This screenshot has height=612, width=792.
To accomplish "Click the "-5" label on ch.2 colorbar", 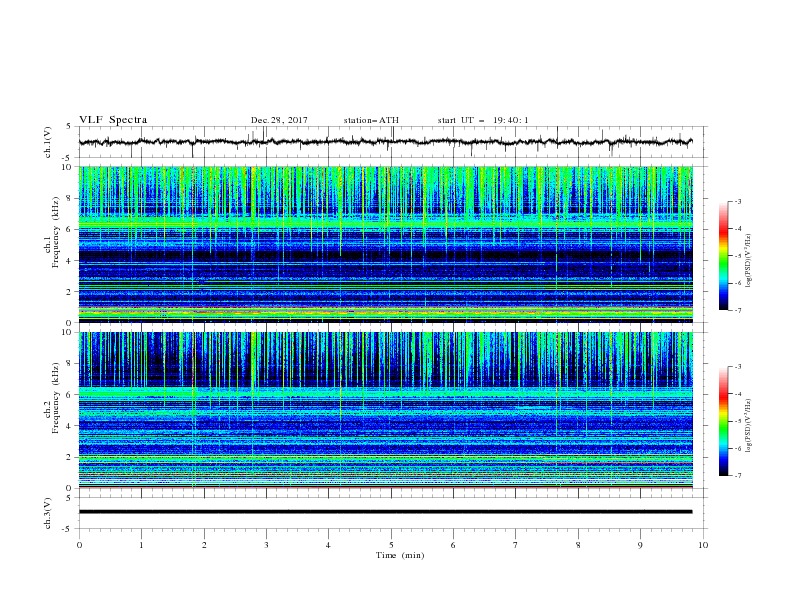I will coord(737,421).
